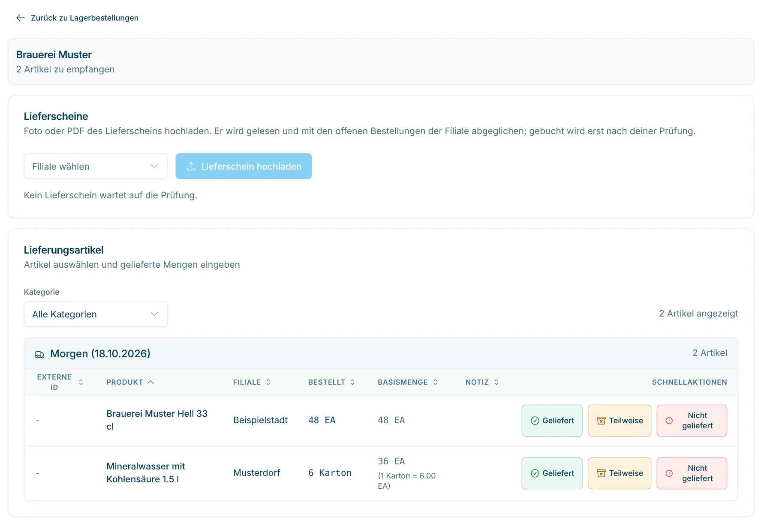The height and width of the screenshot is (532, 770).
Task: Click the delivery truck icon next to Morgen
Action: [40, 354]
